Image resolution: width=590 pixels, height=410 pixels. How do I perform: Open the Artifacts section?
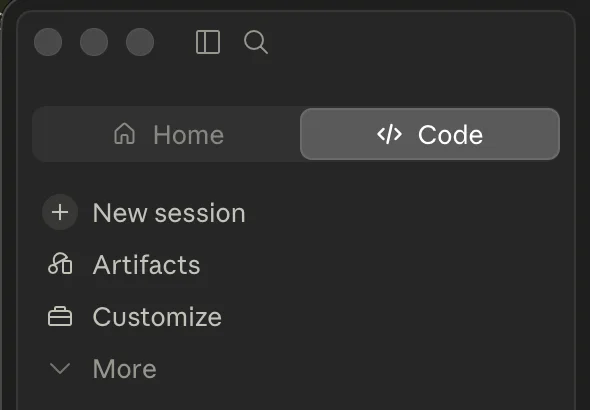[x=124, y=264]
